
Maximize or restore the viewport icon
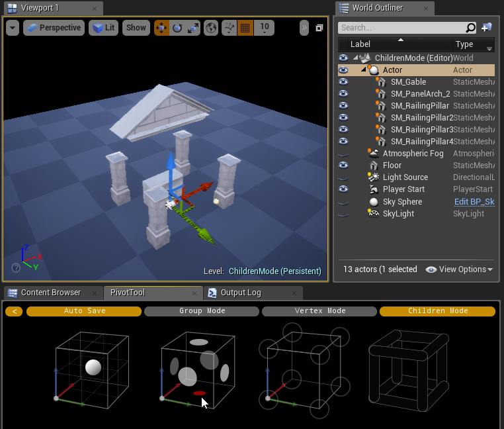[319, 28]
